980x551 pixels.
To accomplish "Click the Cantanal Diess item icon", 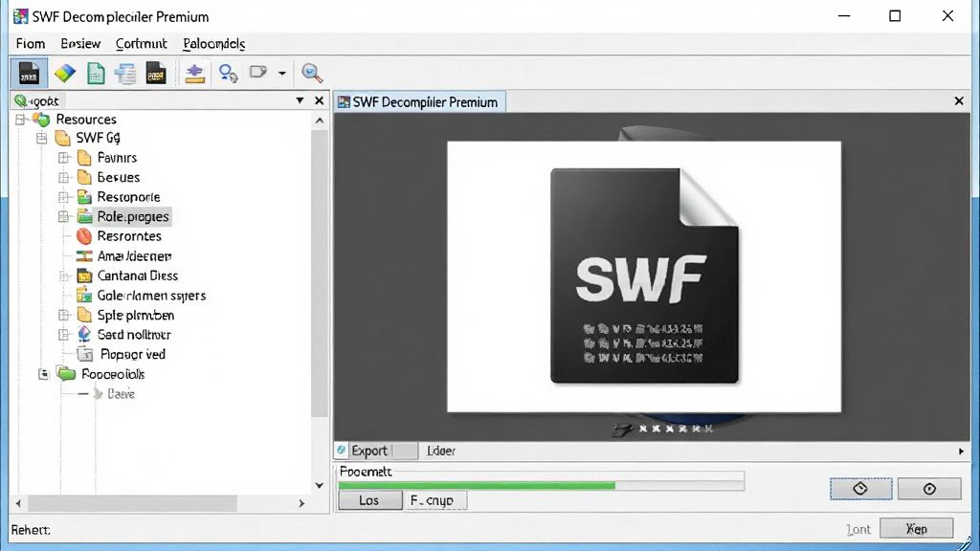I will click(84, 275).
